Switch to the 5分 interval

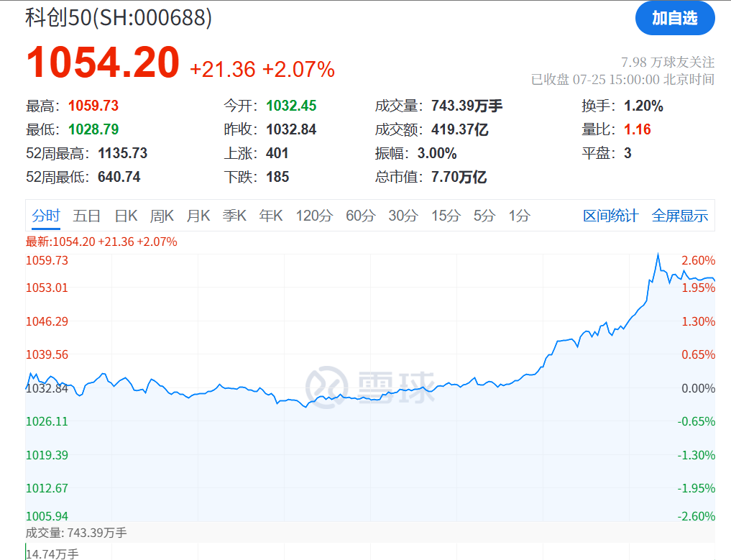pos(484,216)
